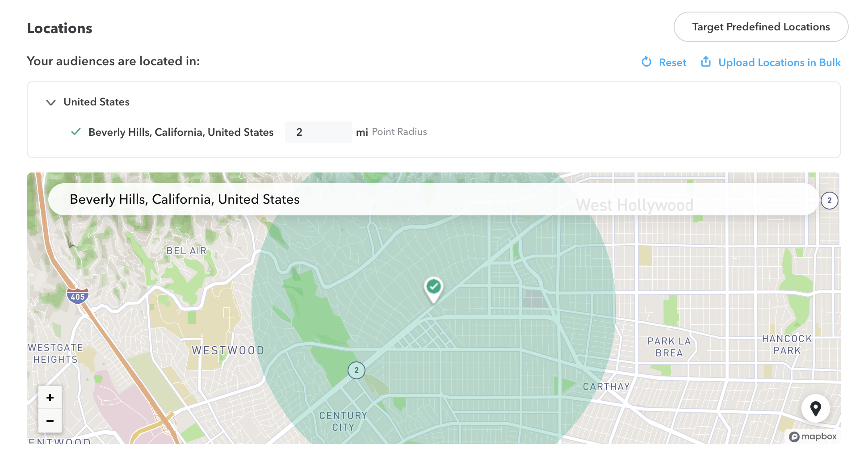Click the upload icon beside Upload Locations in Bulk
The image size is (868, 470).
706,62
